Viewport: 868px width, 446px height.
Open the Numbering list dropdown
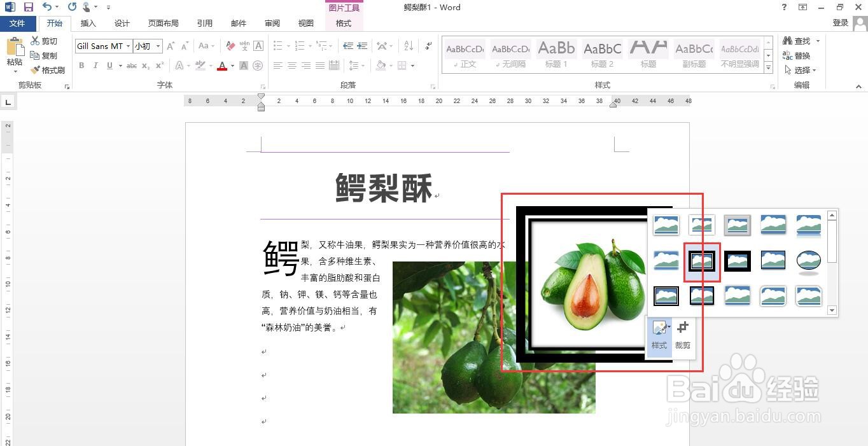(310, 46)
